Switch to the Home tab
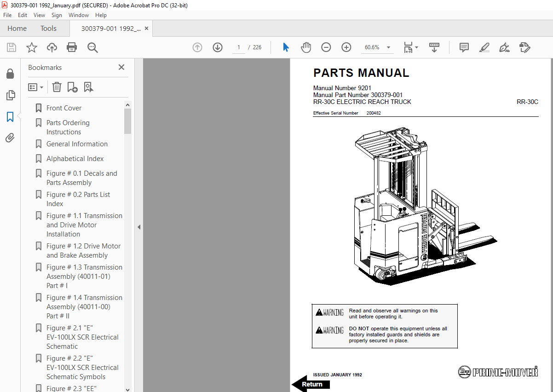 click(17, 28)
